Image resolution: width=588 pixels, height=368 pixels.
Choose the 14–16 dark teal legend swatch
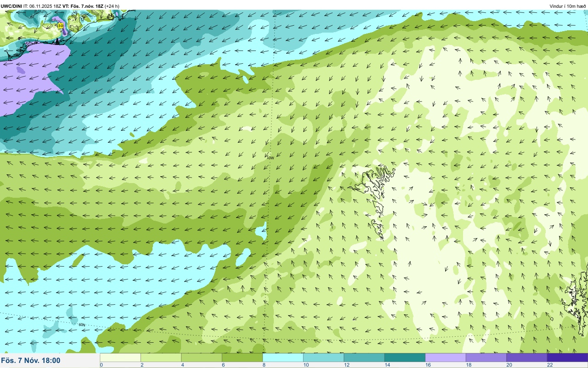[405, 357]
